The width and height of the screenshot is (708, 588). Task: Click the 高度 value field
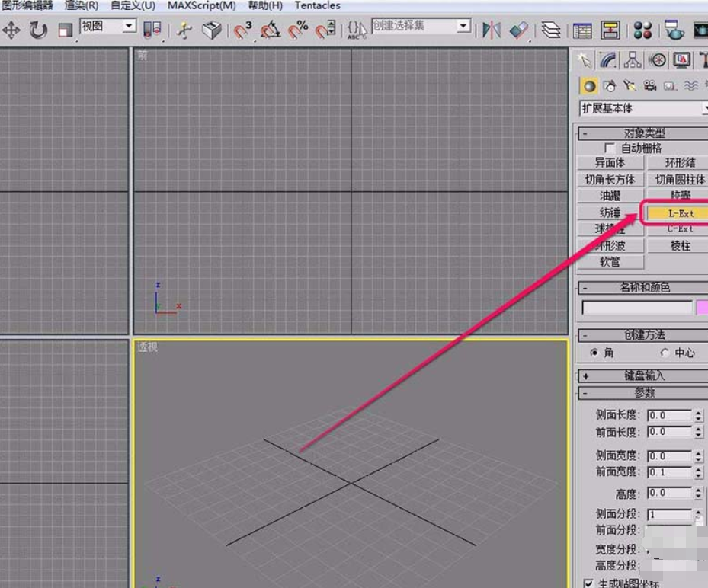click(669, 493)
